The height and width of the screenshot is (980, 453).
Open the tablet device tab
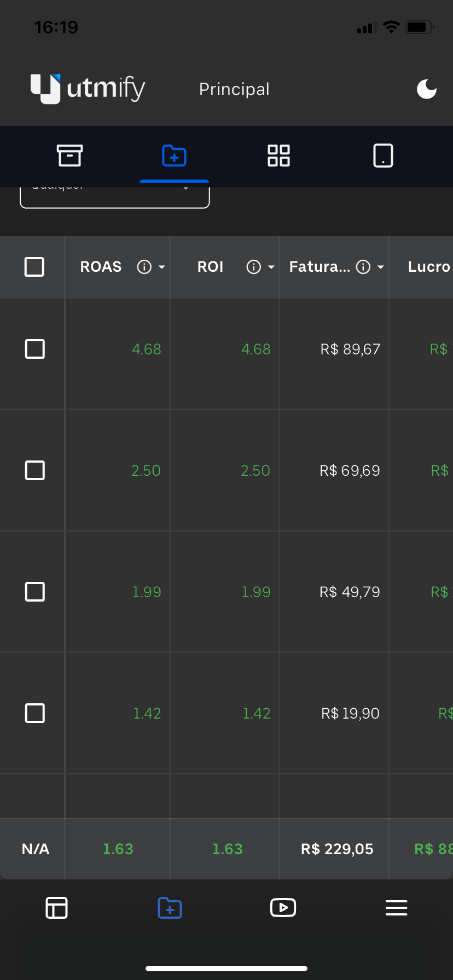(x=383, y=156)
